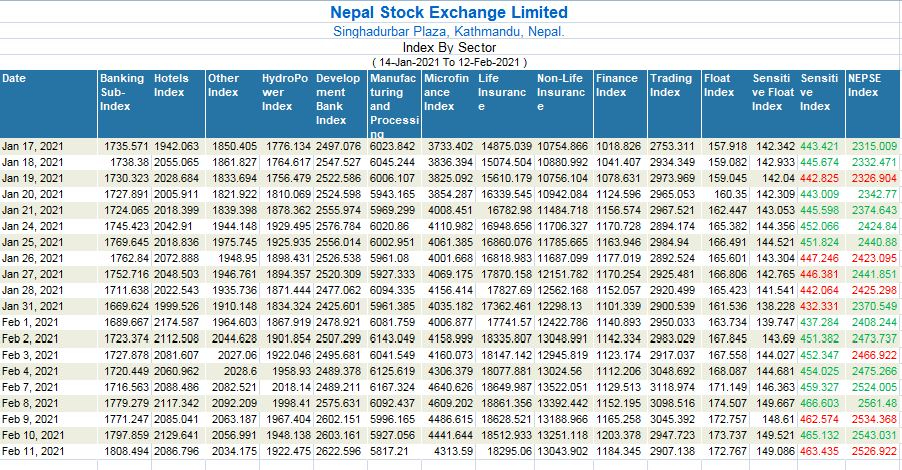Viewport: 902px width, 470px height.
Task: Click the Singhadurbar Plaza, Kathmandu address line
Action: click(x=449, y=31)
